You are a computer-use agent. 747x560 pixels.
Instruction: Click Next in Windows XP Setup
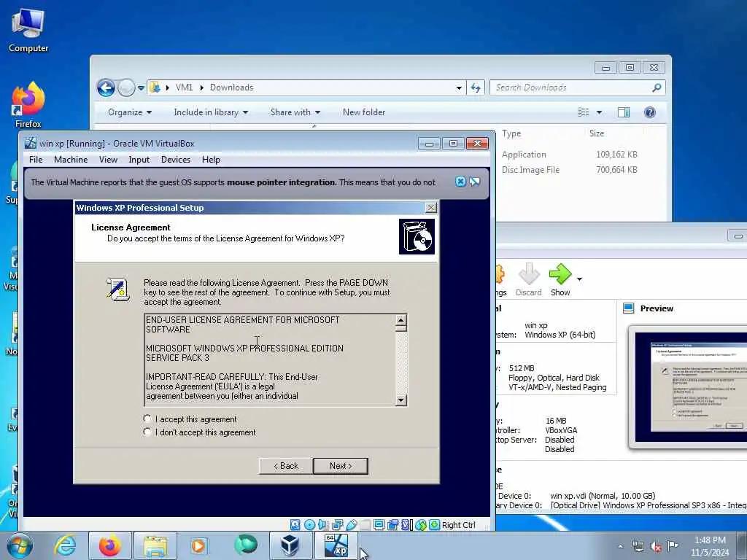341,466
